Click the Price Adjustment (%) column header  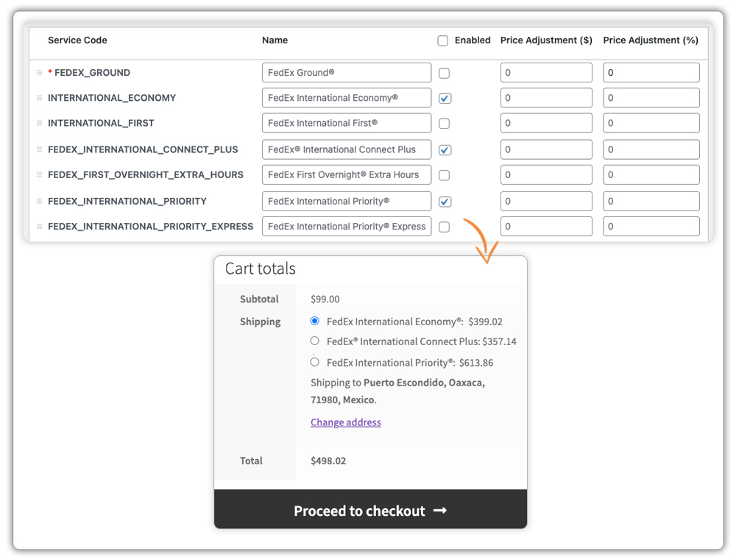651,40
